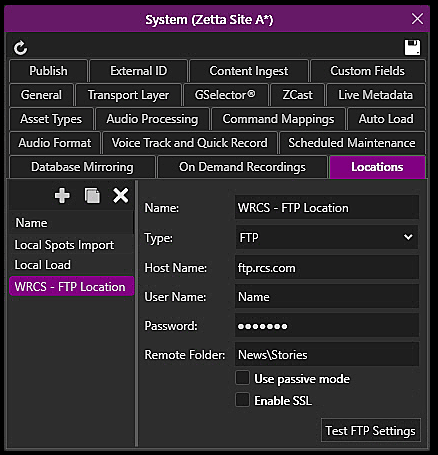438x455 pixels.
Task: Select On Demand Recordings tab
Action: (242, 167)
